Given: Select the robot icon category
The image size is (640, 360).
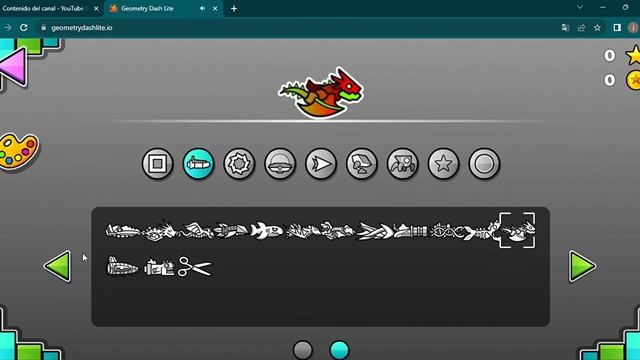Looking at the screenshot, I should tap(362, 164).
